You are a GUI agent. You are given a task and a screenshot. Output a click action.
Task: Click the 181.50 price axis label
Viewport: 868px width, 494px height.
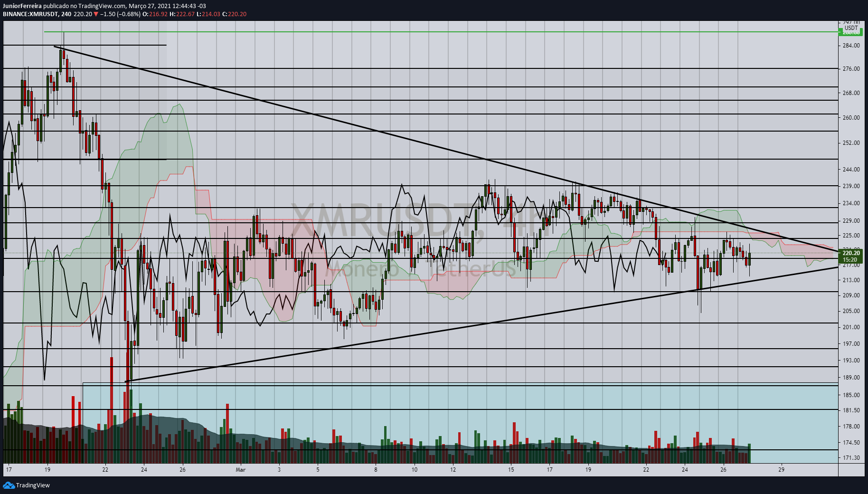(851, 410)
